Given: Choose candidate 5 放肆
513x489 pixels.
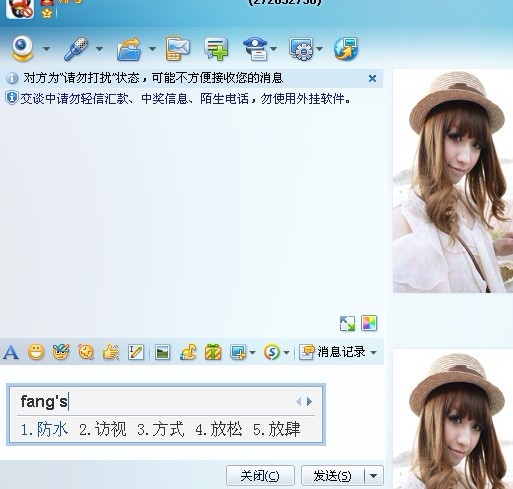Looking at the screenshot, I should [277, 429].
